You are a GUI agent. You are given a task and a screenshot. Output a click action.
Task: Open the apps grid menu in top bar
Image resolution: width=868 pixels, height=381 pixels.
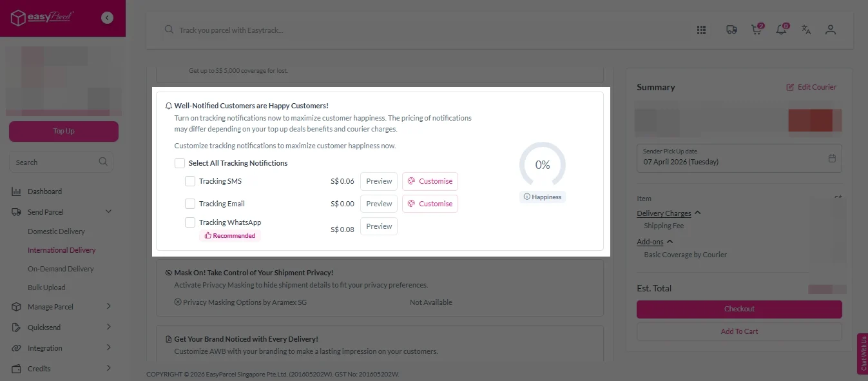click(701, 30)
